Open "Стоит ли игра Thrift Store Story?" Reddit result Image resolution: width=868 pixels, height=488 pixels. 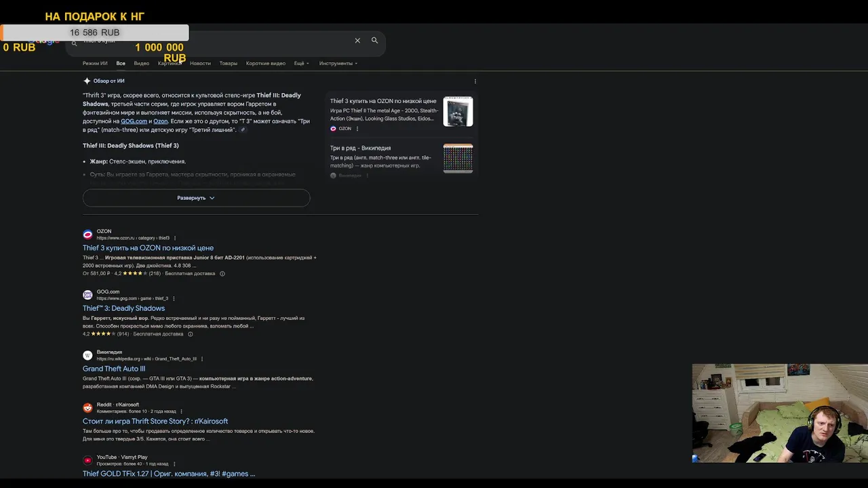point(155,422)
